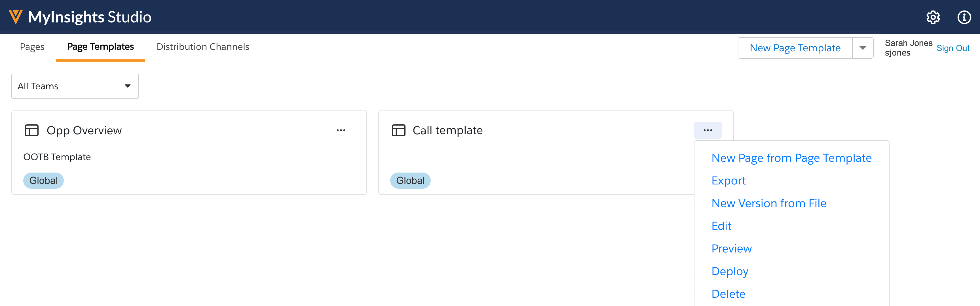This screenshot has height=306, width=980.
Task: Expand the New Page Template arrow dropdown
Action: [862, 48]
